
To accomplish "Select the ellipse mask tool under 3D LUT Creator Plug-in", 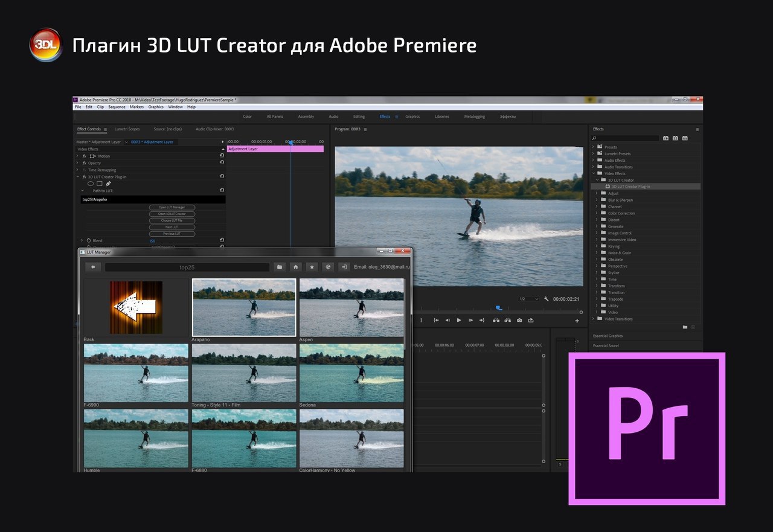I will 91,184.
